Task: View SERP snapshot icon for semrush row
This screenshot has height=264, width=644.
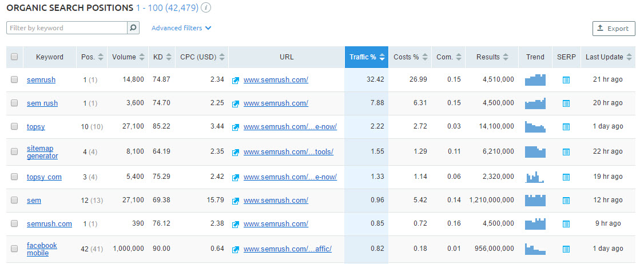Action: pyautogui.click(x=566, y=80)
